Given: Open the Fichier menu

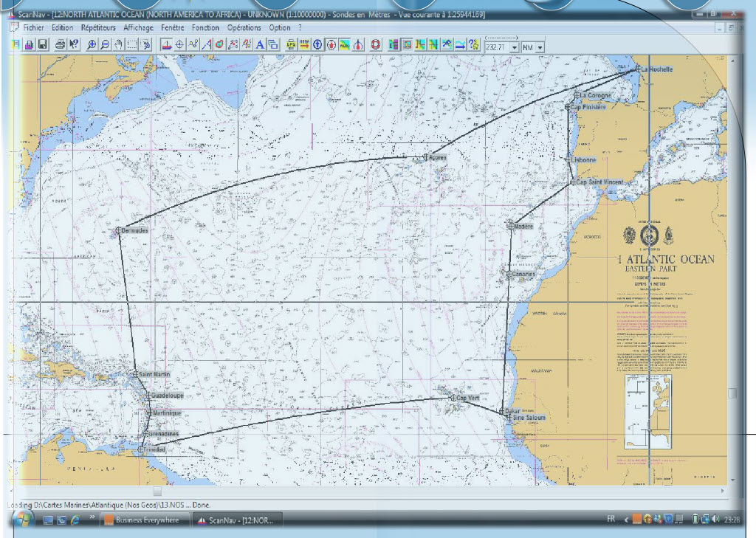Looking at the screenshot, I should coord(33,27).
